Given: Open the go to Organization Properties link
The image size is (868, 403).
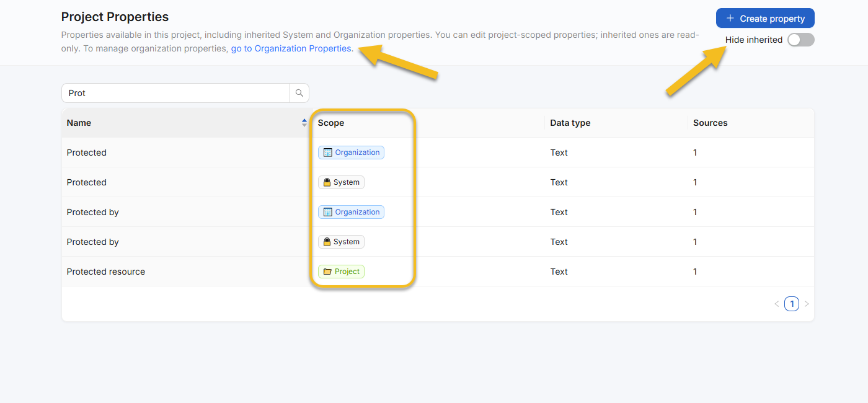Looking at the screenshot, I should [x=291, y=48].
